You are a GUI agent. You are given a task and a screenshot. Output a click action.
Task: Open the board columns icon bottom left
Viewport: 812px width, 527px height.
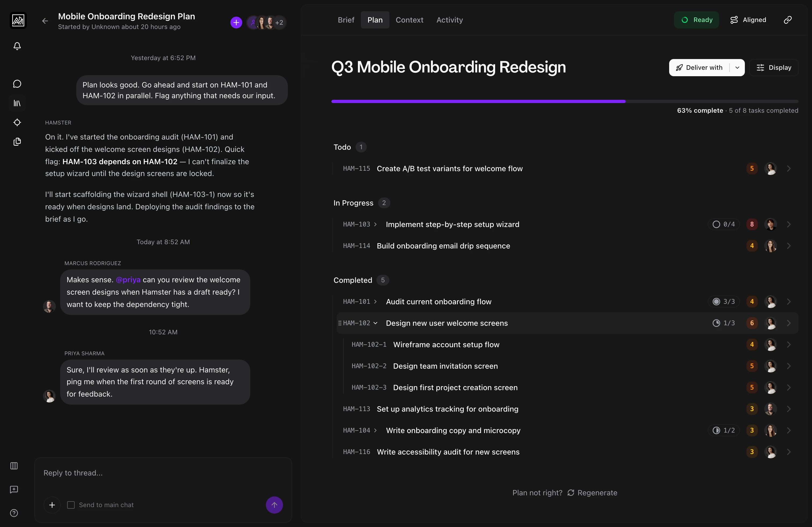14,466
